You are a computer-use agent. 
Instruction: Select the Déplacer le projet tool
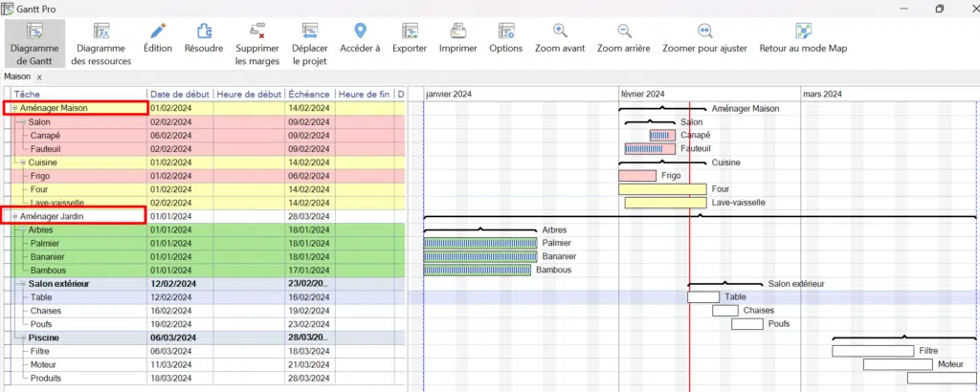pyautogui.click(x=309, y=32)
